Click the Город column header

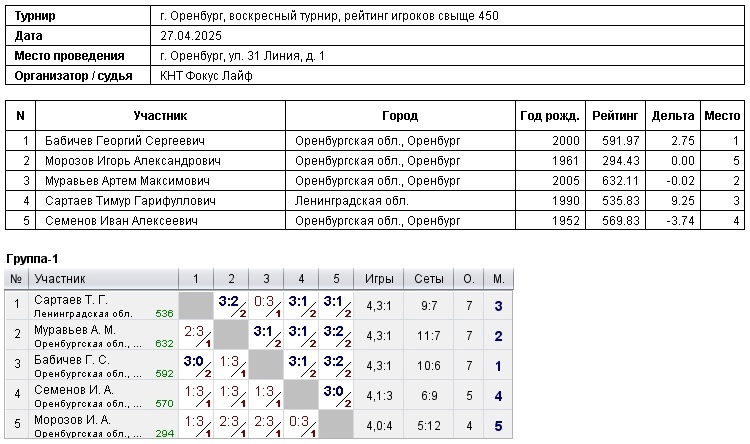tap(400, 116)
